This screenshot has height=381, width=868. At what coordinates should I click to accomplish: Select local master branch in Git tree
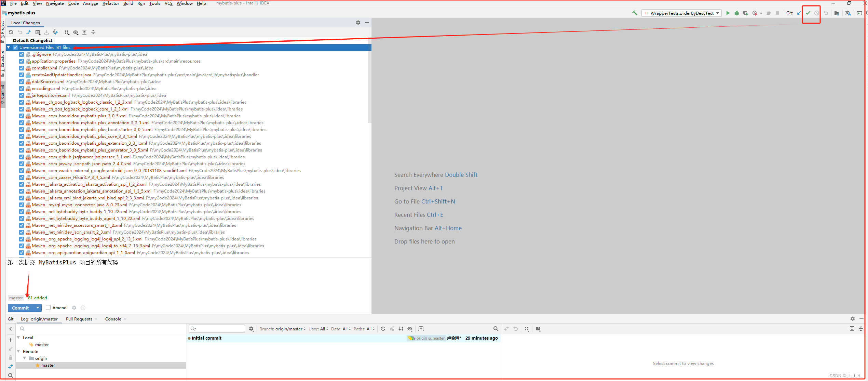pos(42,344)
